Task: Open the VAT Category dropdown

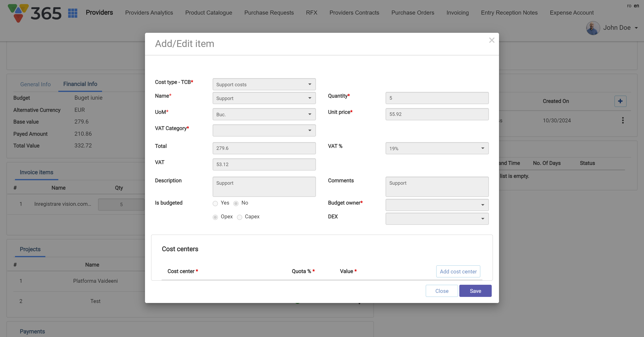Action: tap(264, 130)
